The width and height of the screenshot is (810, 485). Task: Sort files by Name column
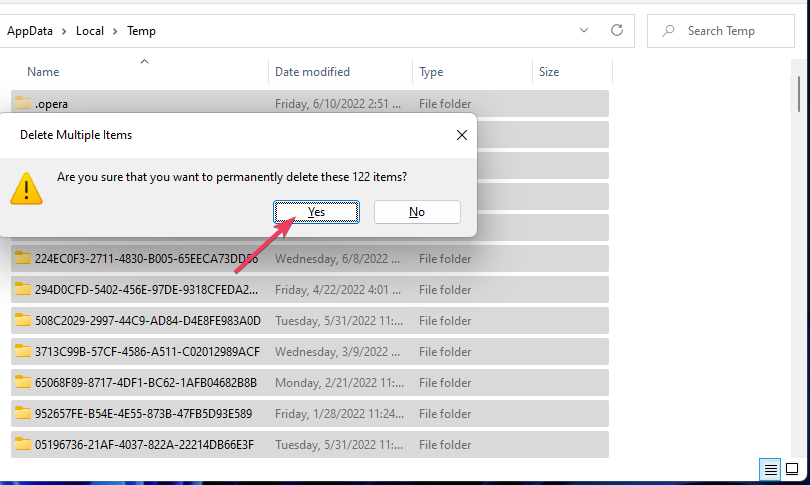[x=43, y=72]
